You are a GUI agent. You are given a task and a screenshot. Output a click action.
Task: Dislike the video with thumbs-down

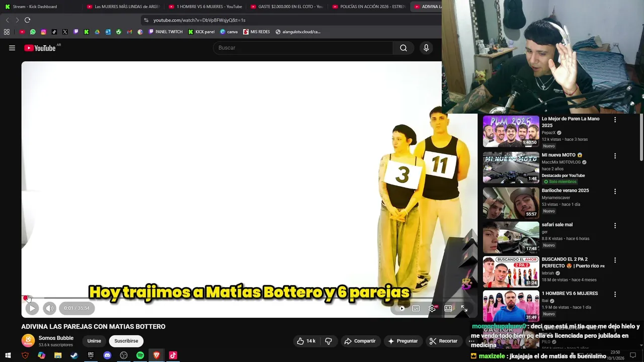tap(329, 341)
